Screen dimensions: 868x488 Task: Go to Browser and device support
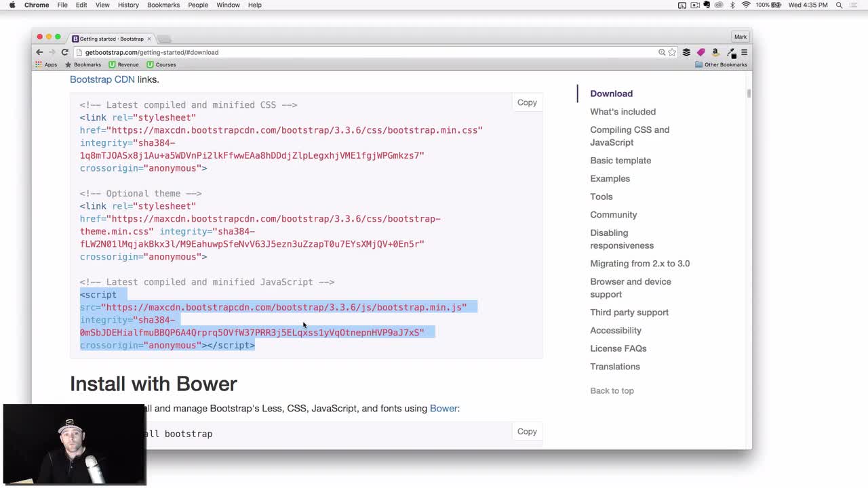[631, 288]
